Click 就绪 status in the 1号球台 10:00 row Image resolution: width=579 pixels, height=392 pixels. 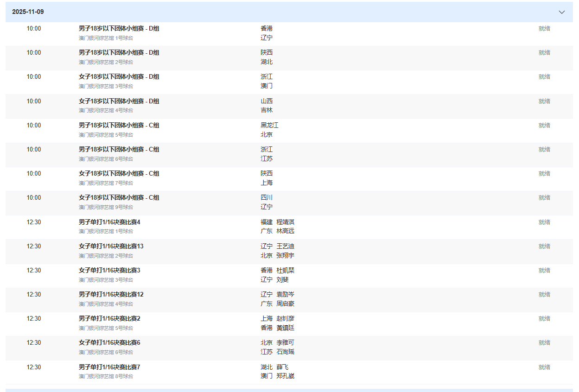click(544, 29)
